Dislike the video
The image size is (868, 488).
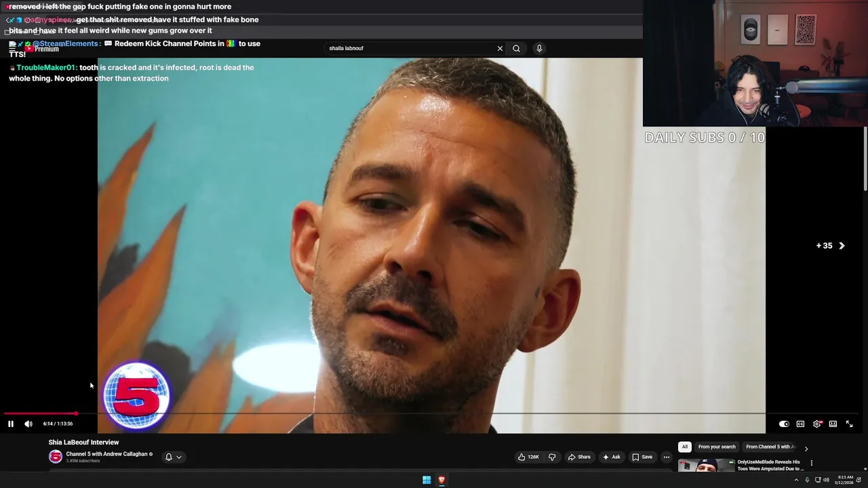551,457
